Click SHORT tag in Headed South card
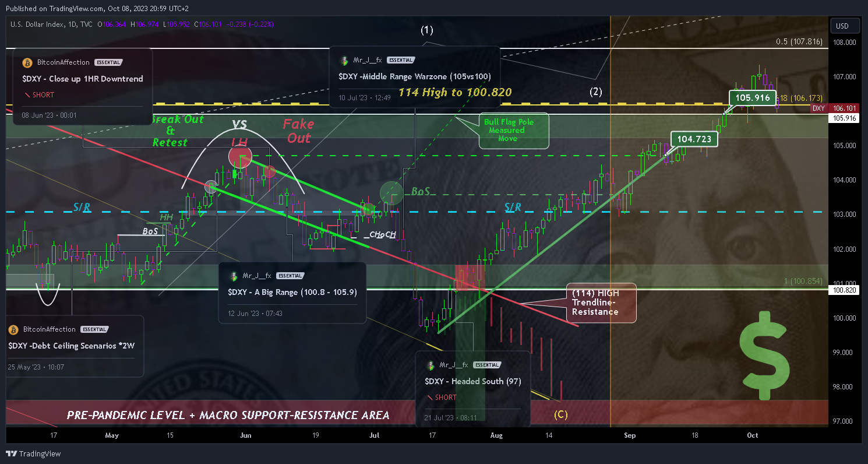 (442, 398)
